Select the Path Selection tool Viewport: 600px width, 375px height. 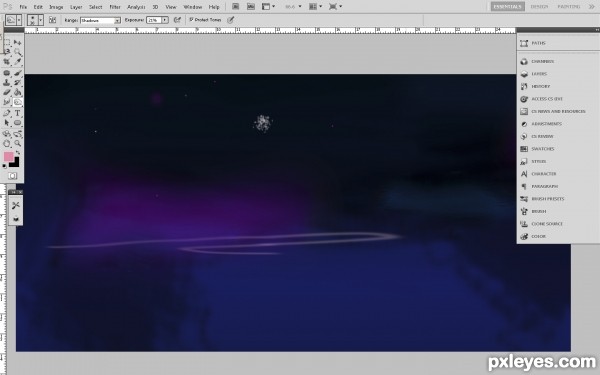pyautogui.click(x=7, y=123)
